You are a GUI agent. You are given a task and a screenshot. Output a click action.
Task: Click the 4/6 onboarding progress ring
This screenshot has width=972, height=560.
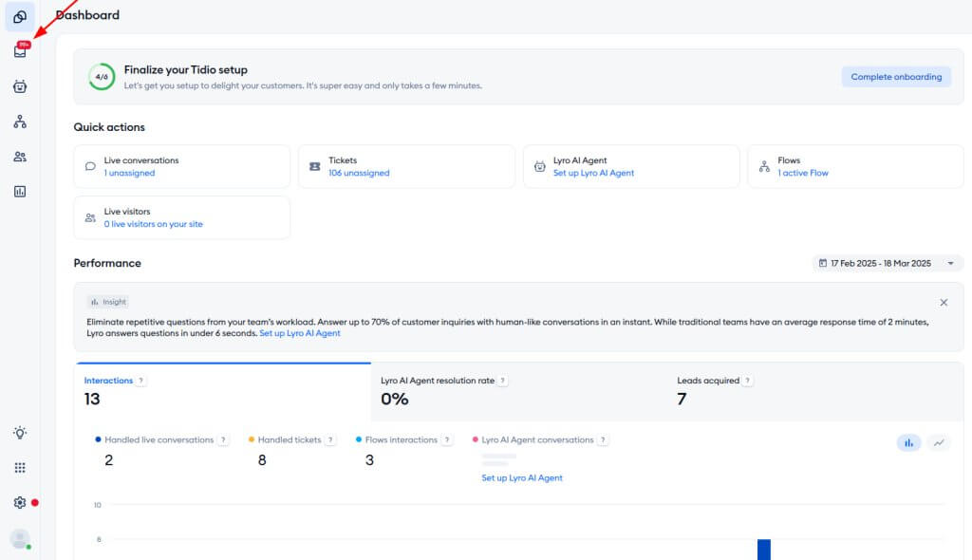102,77
